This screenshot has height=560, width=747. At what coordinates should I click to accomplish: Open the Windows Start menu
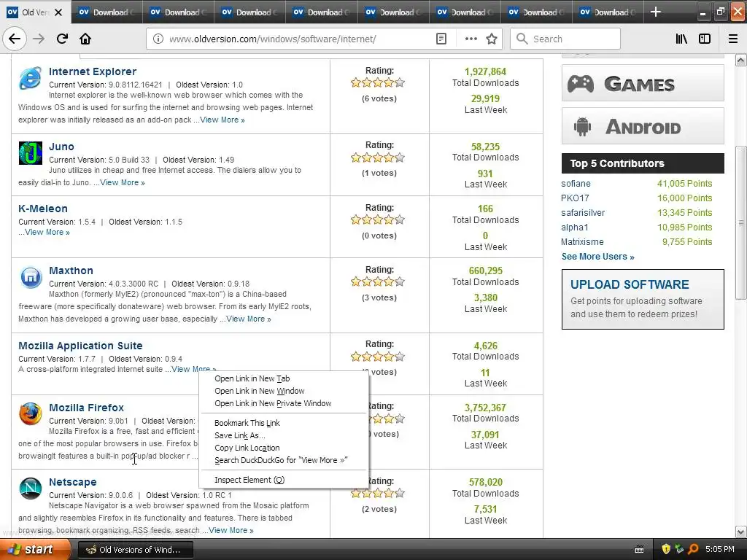(x=35, y=550)
